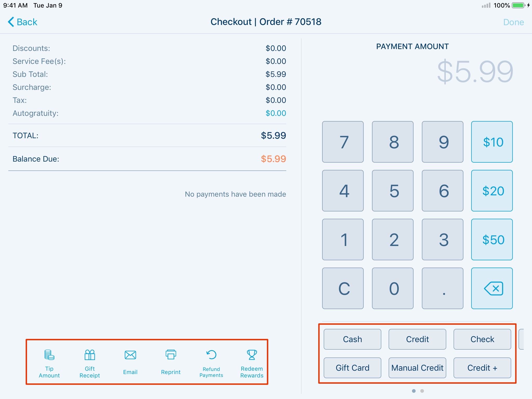This screenshot has height=399, width=532.
Task: Pay with Cash
Action: 352,339
